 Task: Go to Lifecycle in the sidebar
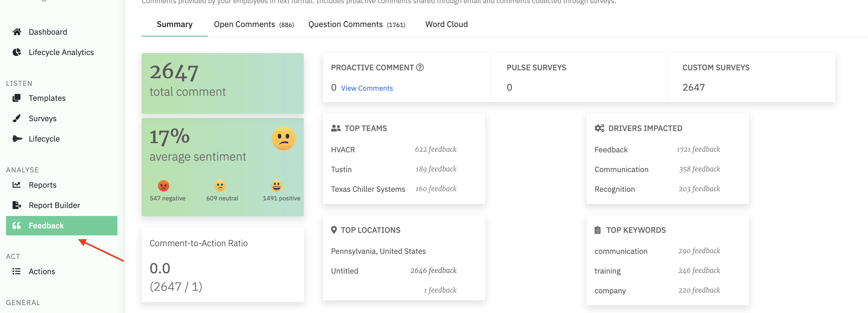(44, 138)
